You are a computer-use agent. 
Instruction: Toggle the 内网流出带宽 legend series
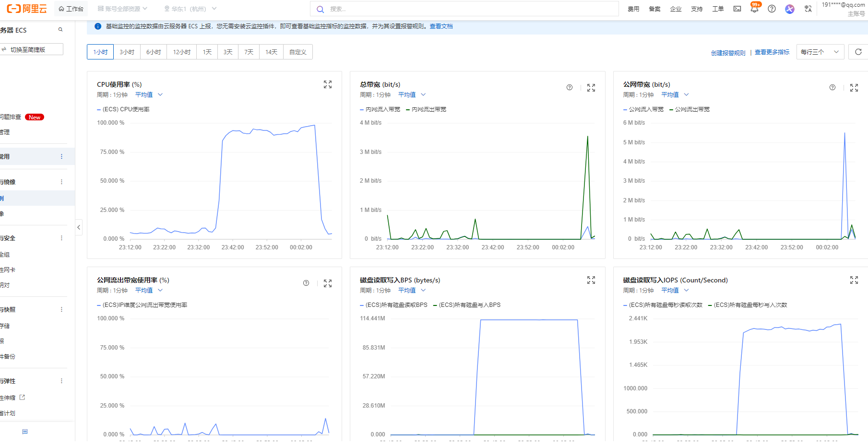[426, 109]
